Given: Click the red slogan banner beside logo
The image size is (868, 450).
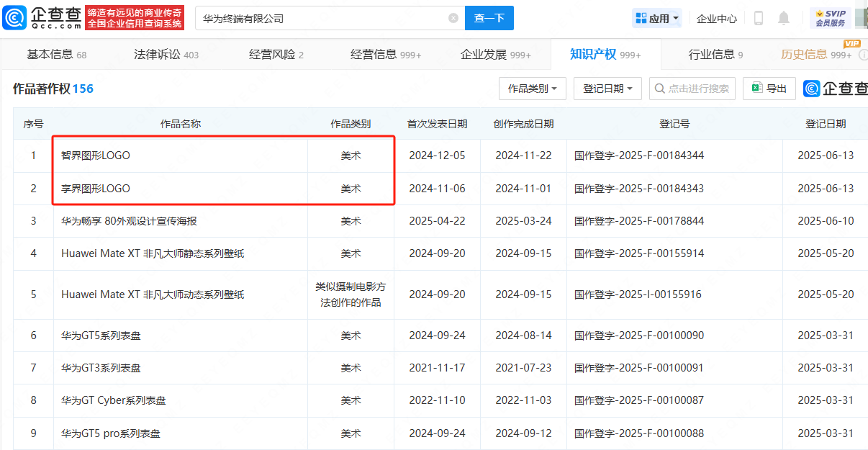Looking at the screenshot, I should [135, 17].
